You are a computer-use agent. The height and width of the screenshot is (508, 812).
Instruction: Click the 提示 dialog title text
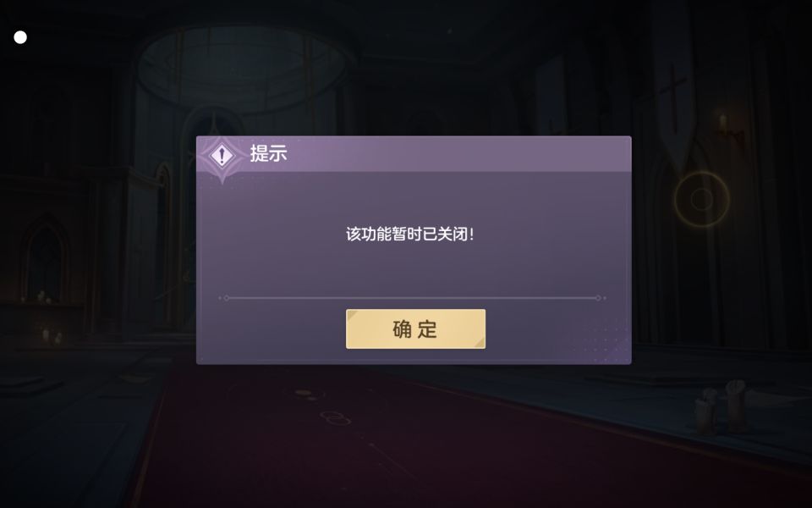click(268, 153)
